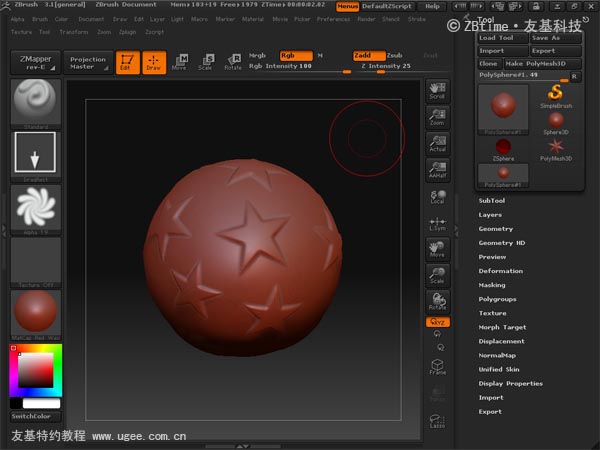
Task: Click the Move icon in the right shelf
Action: pos(437,249)
